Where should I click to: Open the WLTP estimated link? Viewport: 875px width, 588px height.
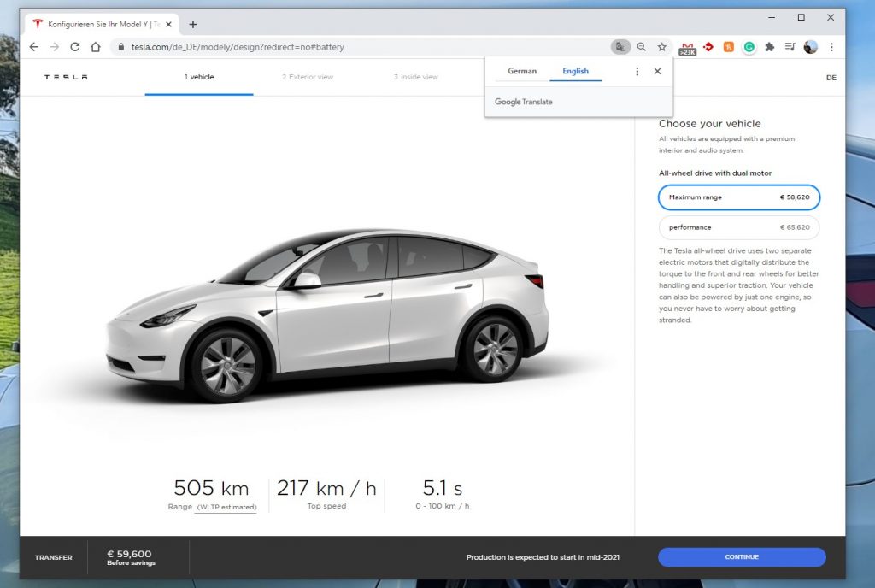(226, 507)
